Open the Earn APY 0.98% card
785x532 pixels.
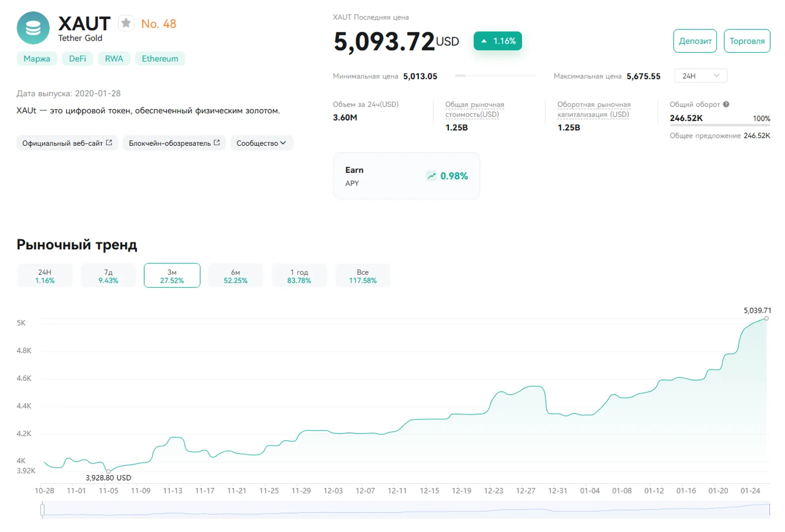coord(406,176)
